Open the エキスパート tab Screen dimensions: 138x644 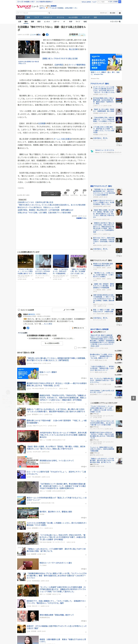click(48, 17)
